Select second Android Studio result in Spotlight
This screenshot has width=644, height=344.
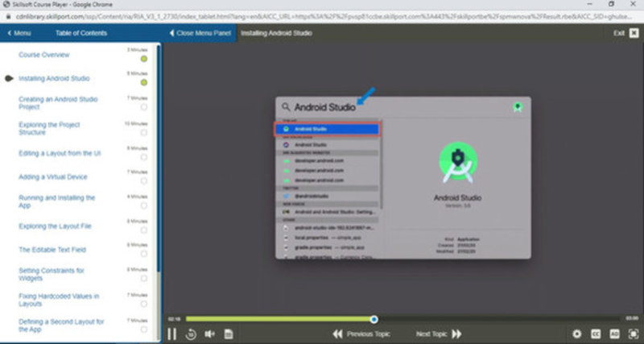(328, 145)
